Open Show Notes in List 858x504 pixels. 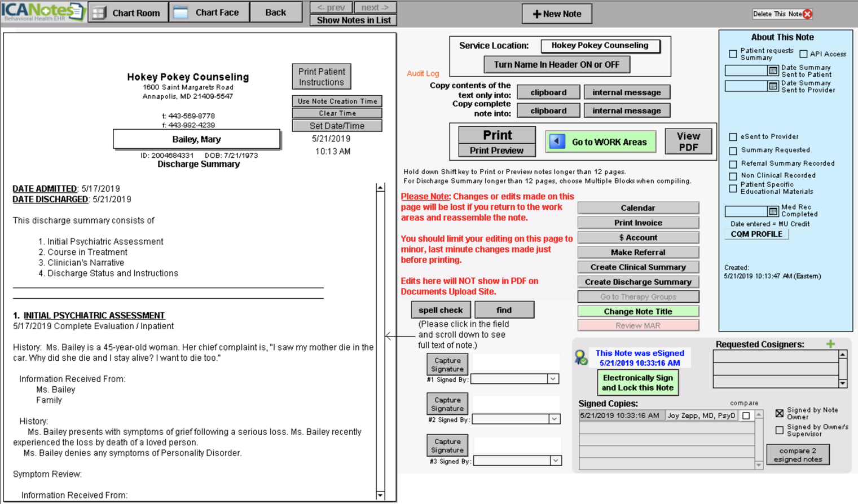[353, 20]
